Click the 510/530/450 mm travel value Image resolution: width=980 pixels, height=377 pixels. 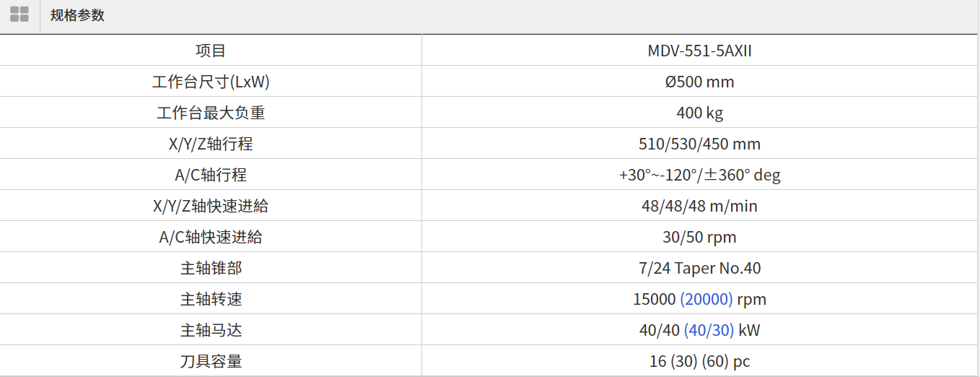[699, 144]
